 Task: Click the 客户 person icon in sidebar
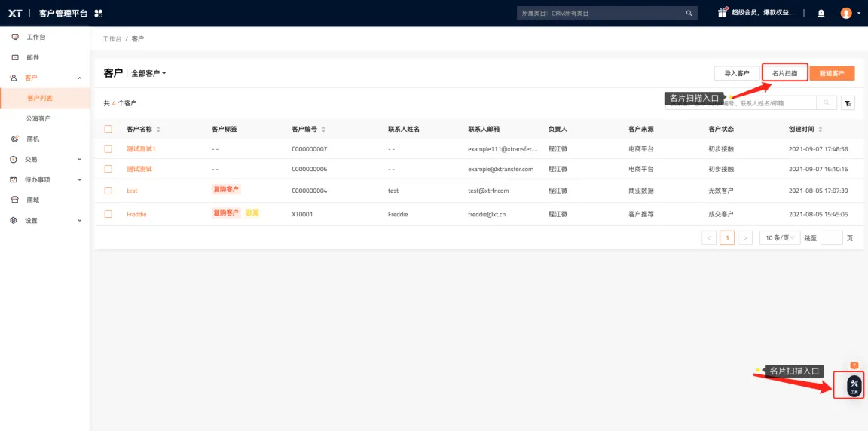coord(15,78)
